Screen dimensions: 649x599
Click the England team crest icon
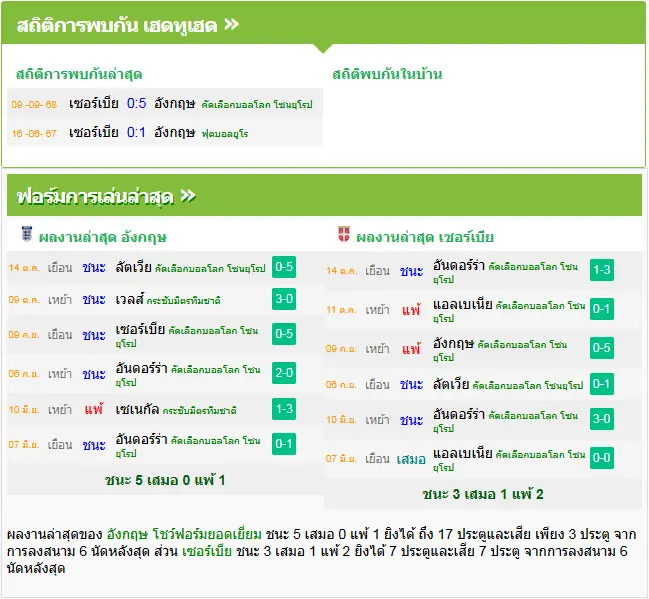[26, 234]
